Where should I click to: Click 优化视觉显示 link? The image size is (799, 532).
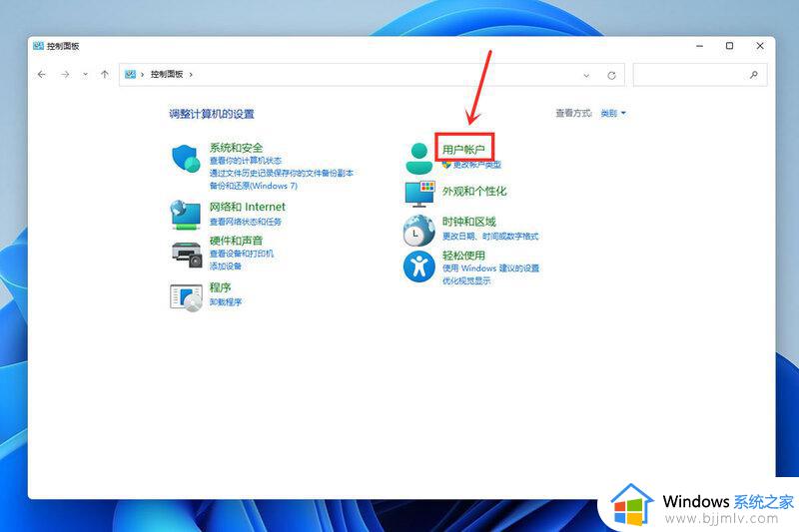click(x=466, y=280)
